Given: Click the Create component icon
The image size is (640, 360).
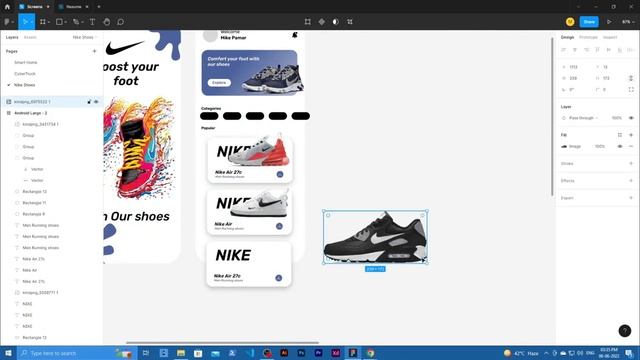Looking at the screenshot, I should 322,22.
